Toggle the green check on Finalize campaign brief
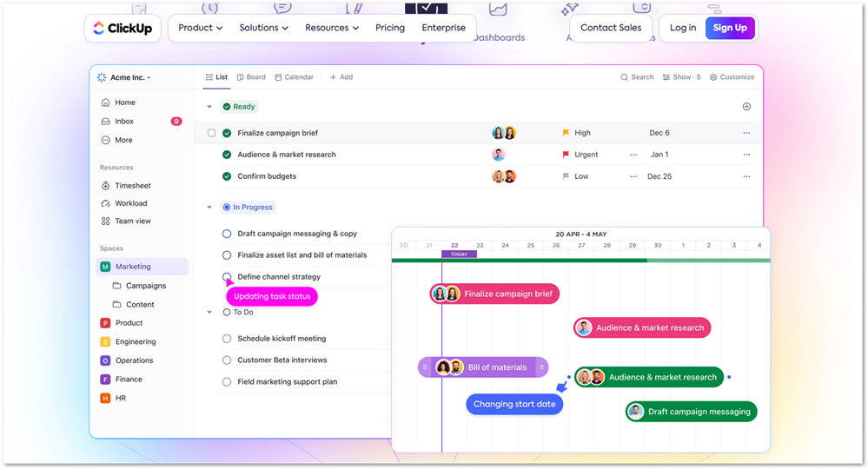Image resolution: width=868 pixels, height=469 pixels. [227, 133]
